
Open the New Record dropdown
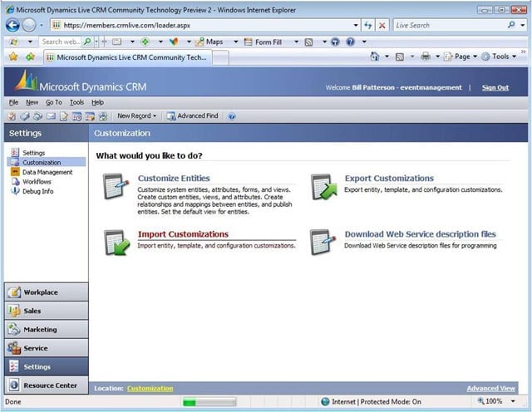136,116
